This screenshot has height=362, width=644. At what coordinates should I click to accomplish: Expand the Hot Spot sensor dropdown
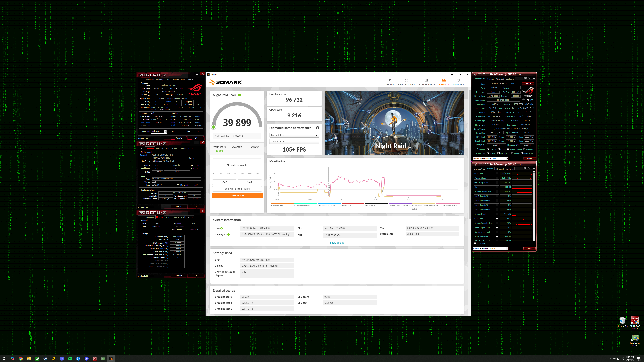(497, 187)
